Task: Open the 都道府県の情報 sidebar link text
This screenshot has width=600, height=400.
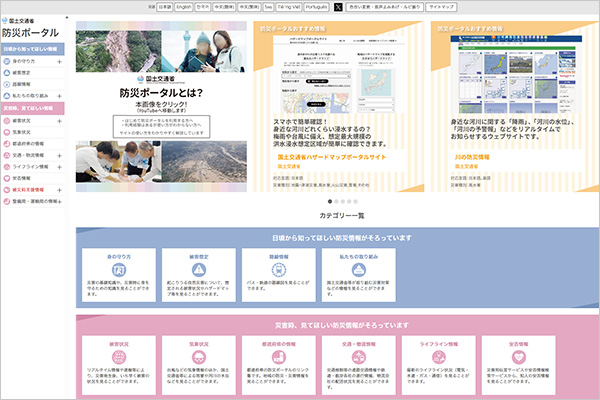Action: 28,144
